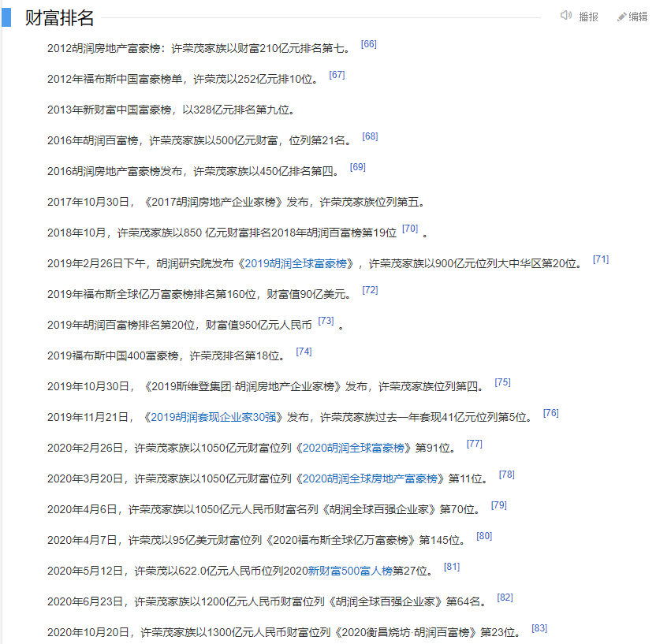This screenshot has width=671, height=644.
Task: Click the line starting 2019福布斯中国400富豪榜
Action: [166, 356]
